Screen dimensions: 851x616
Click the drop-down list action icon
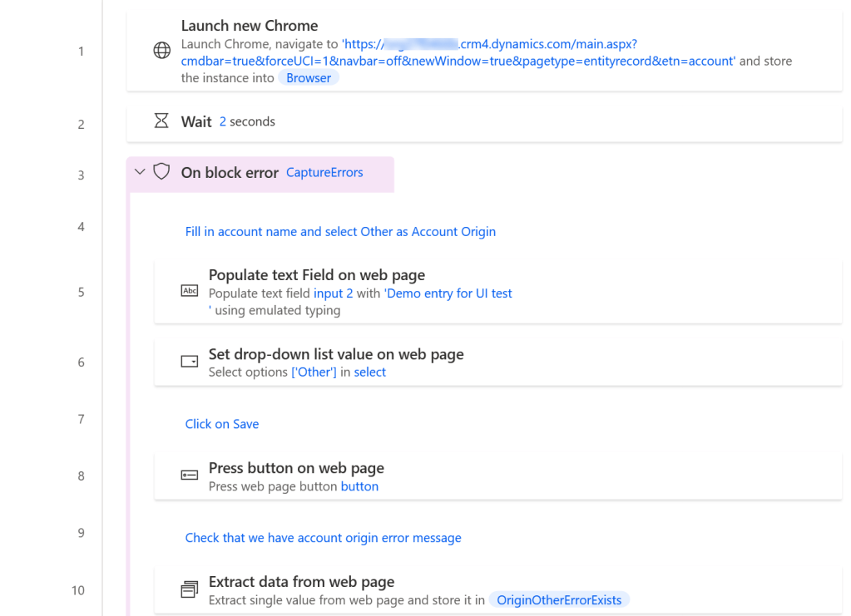tap(190, 362)
